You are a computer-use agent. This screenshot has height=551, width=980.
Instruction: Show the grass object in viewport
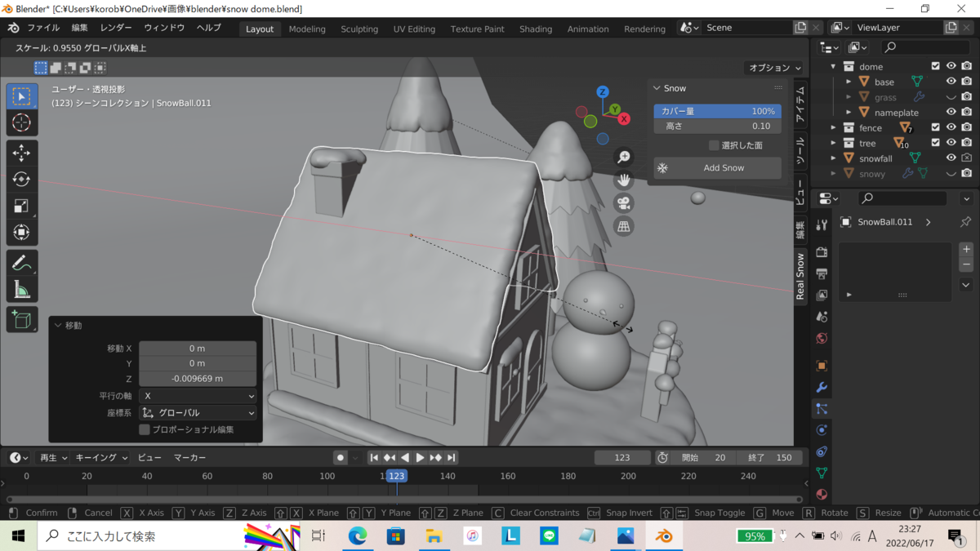(x=951, y=97)
